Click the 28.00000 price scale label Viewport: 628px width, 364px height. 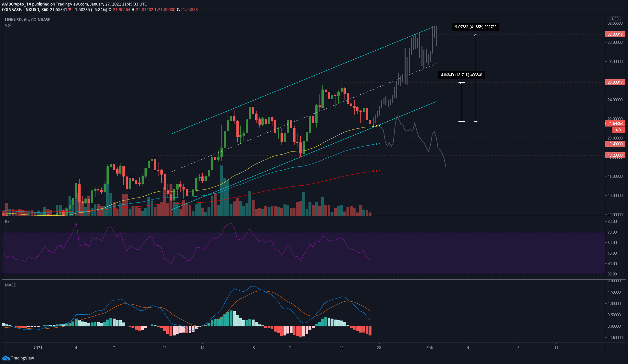click(615, 61)
